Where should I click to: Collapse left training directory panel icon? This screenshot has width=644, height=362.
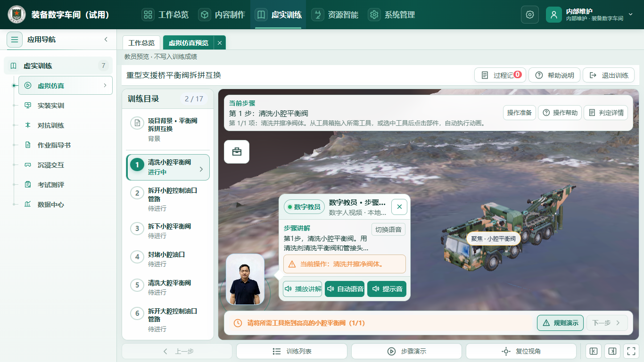pos(594,351)
